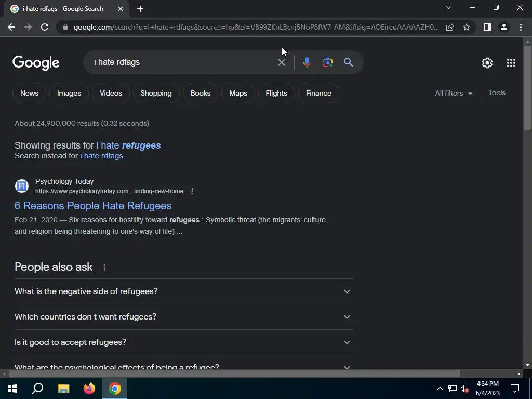Search by image with Google Lens

[x=327, y=62]
